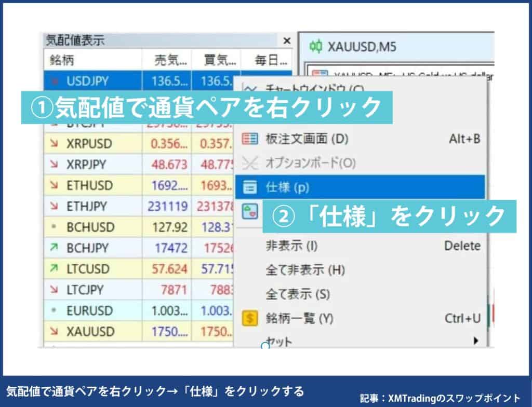
Task: Click the down-arrow icon beside ETHUSD
Action: (54, 185)
